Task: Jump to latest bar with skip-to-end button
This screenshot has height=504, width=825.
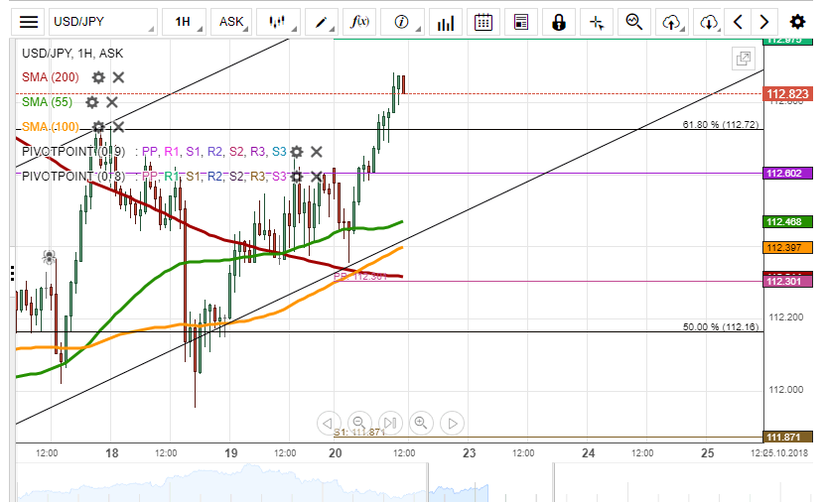Action: click(x=390, y=424)
